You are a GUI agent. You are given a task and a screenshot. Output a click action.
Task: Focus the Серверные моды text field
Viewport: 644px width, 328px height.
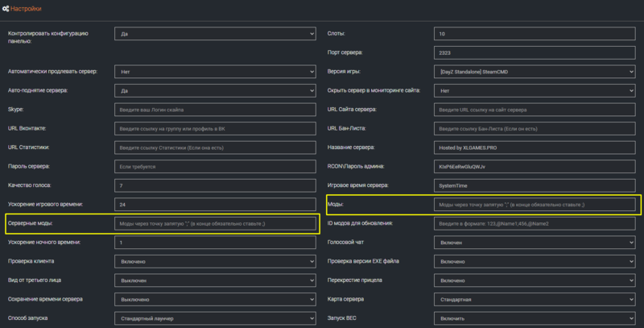pyautogui.click(x=214, y=223)
